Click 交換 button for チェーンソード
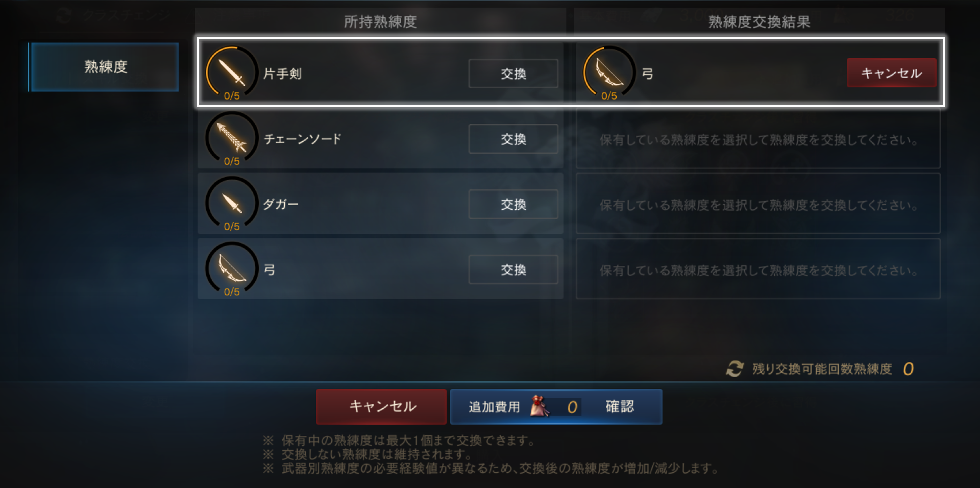The width and height of the screenshot is (980, 488). tap(513, 139)
